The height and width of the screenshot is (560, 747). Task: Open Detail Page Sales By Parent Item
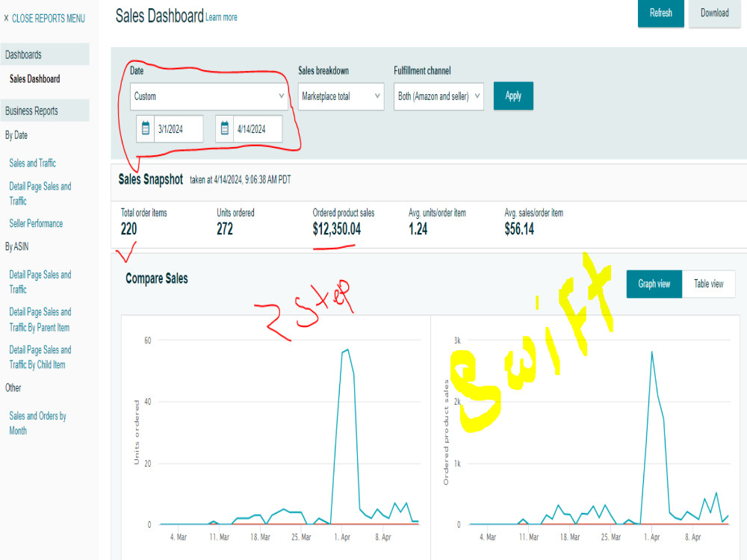[40, 320]
